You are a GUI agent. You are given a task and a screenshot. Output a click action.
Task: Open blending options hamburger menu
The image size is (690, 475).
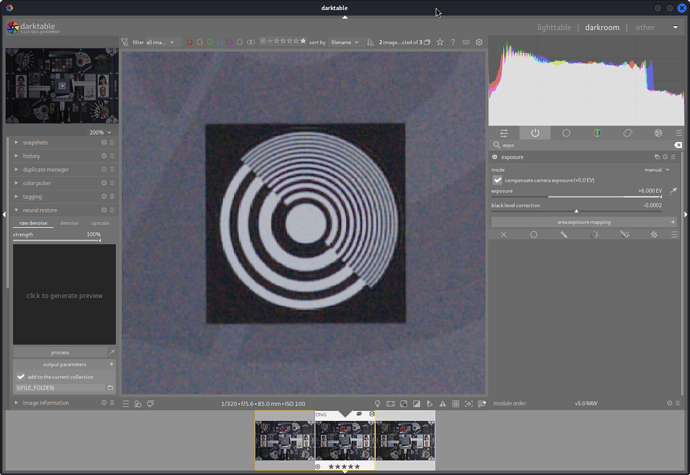[674, 235]
